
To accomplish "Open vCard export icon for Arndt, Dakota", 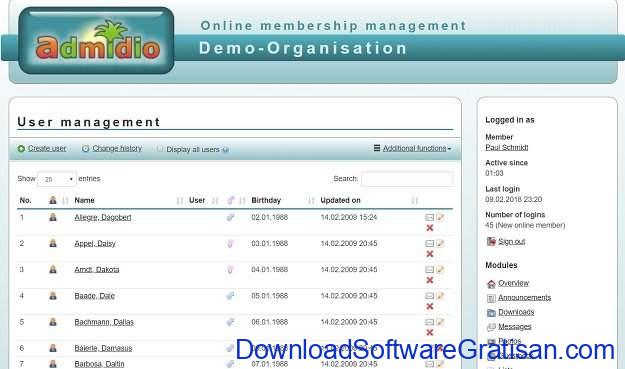I will [x=429, y=270].
